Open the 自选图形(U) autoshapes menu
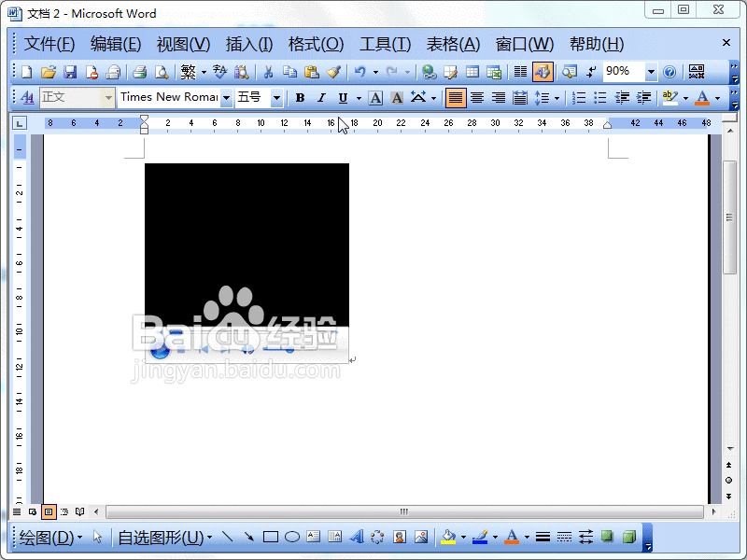Viewport: 747px width, 560px height. 165,538
